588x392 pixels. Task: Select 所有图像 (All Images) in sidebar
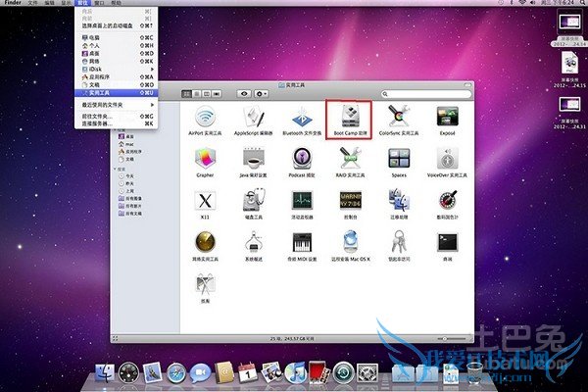pyautogui.click(x=130, y=198)
